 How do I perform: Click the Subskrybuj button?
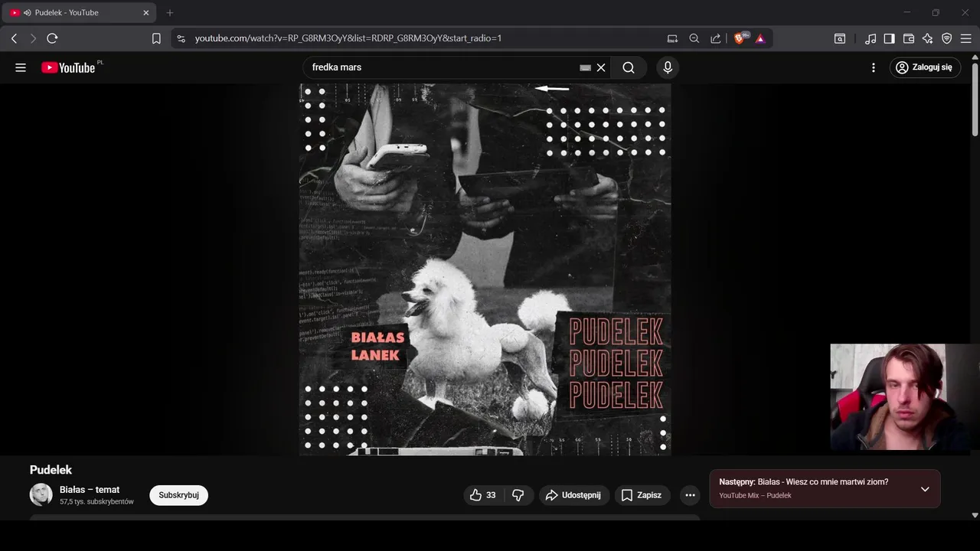[x=178, y=495]
